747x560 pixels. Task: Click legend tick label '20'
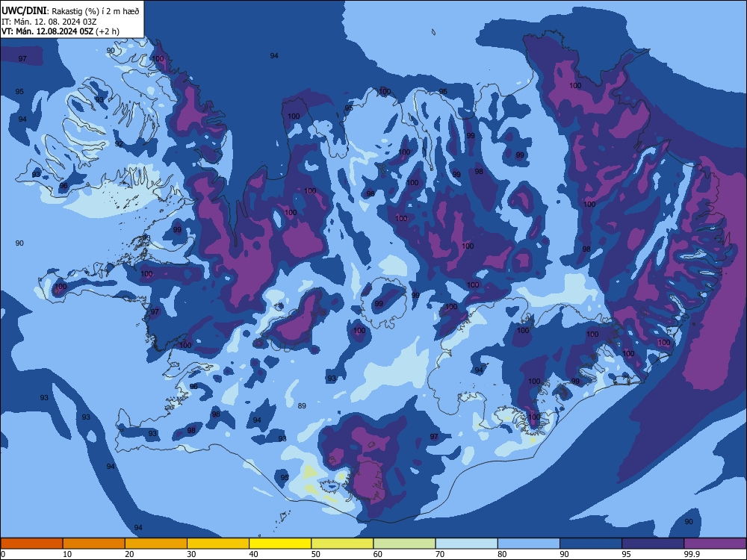pos(129,554)
